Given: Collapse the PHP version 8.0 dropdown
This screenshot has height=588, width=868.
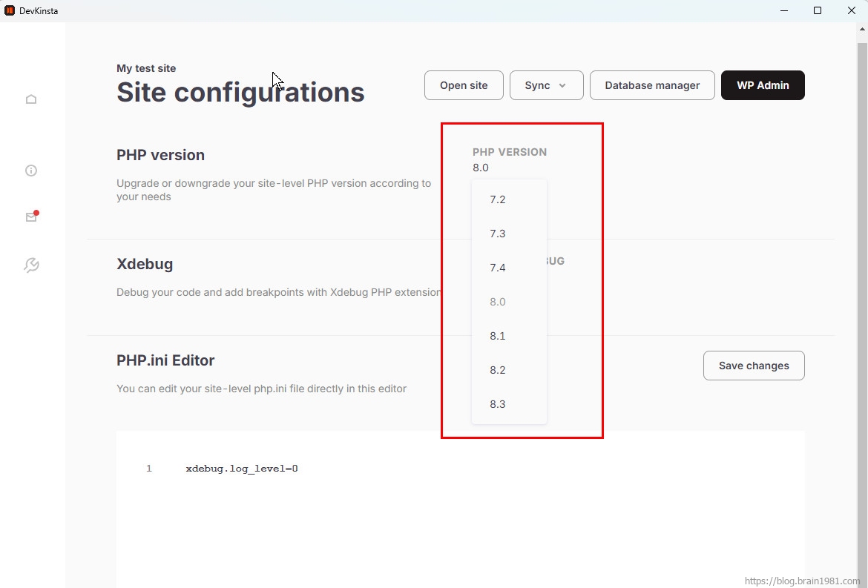Looking at the screenshot, I should click(x=481, y=168).
